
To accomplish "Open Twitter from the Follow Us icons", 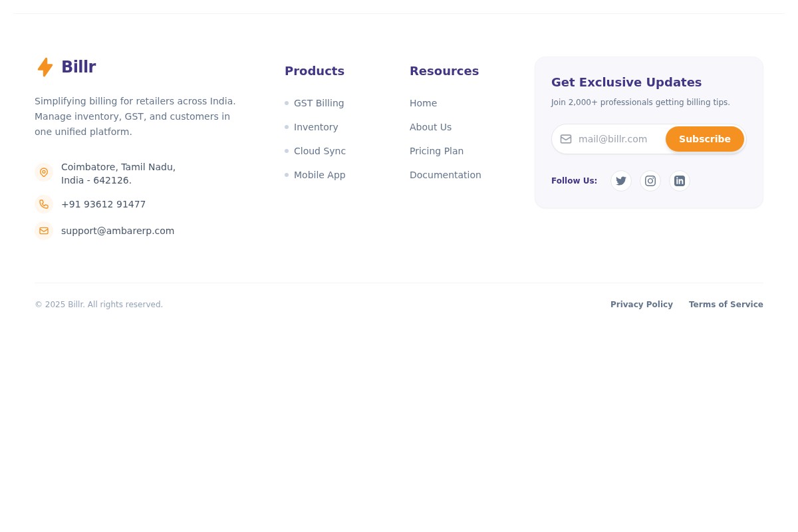I will click(621, 181).
